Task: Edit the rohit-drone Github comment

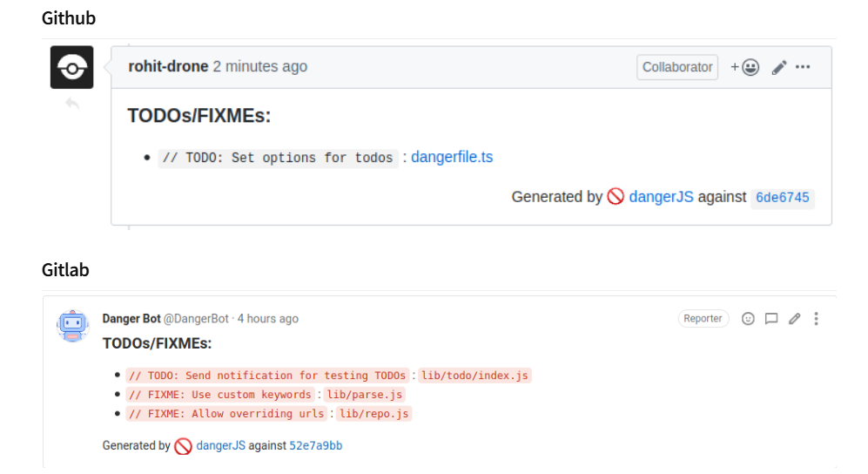Action: point(779,68)
